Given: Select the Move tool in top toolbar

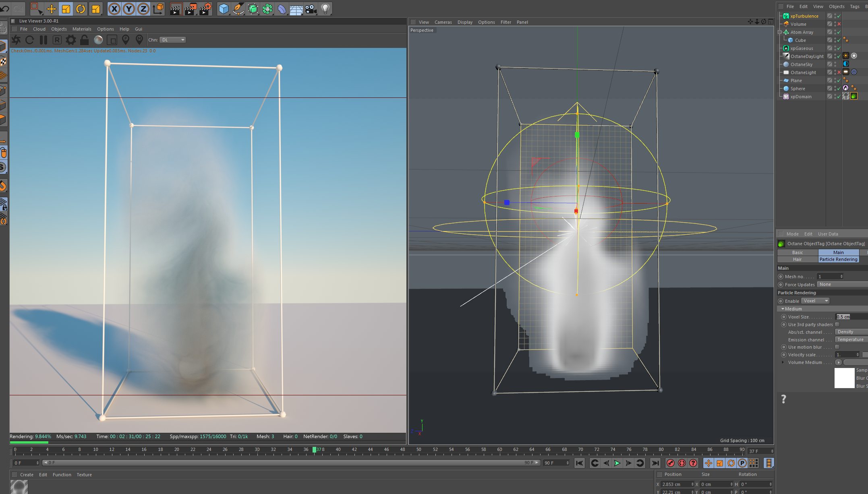Looking at the screenshot, I should [x=51, y=8].
